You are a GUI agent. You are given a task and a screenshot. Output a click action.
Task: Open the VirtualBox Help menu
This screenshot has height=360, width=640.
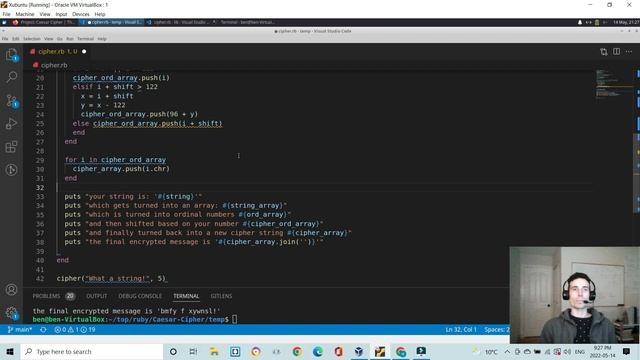100,14
